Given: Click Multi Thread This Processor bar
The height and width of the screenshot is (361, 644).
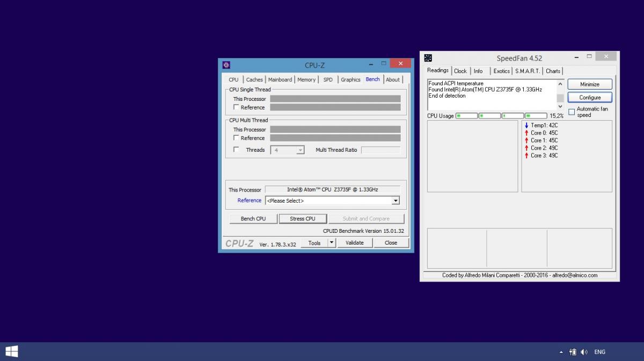Looking at the screenshot, I should pos(335,129).
